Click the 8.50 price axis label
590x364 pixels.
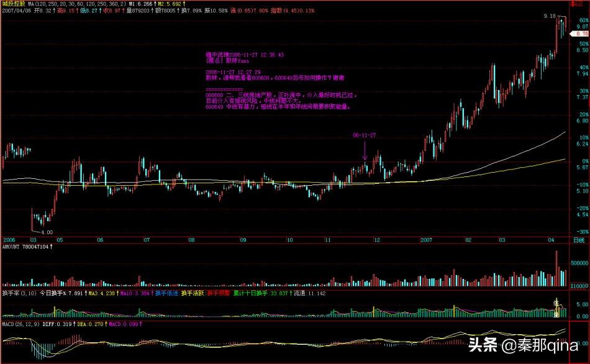(x=583, y=50)
